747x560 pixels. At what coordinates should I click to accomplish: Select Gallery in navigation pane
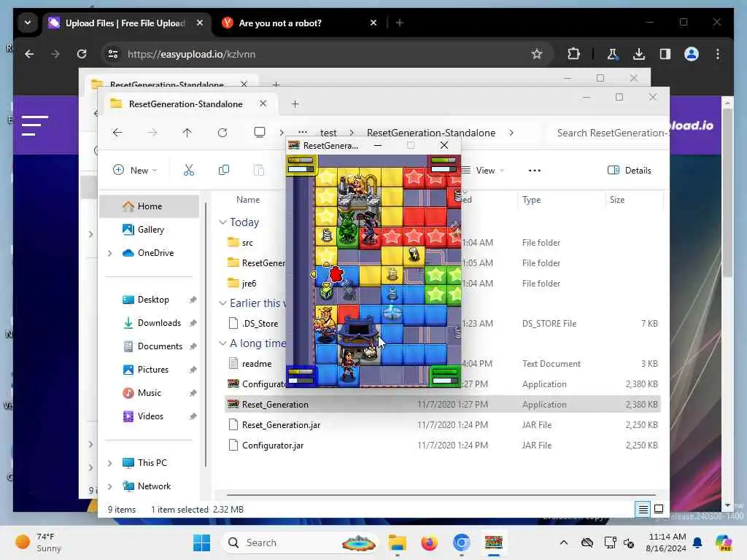(149, 230)
